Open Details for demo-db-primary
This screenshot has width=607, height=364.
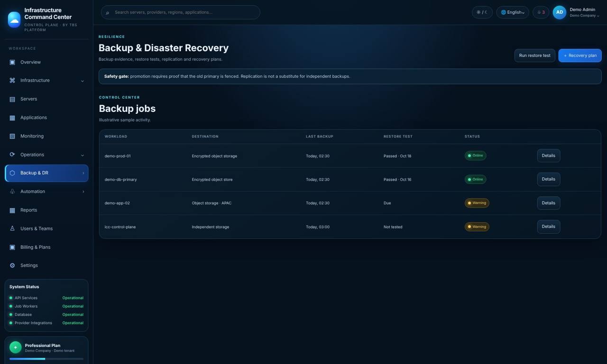pos(549,179)
